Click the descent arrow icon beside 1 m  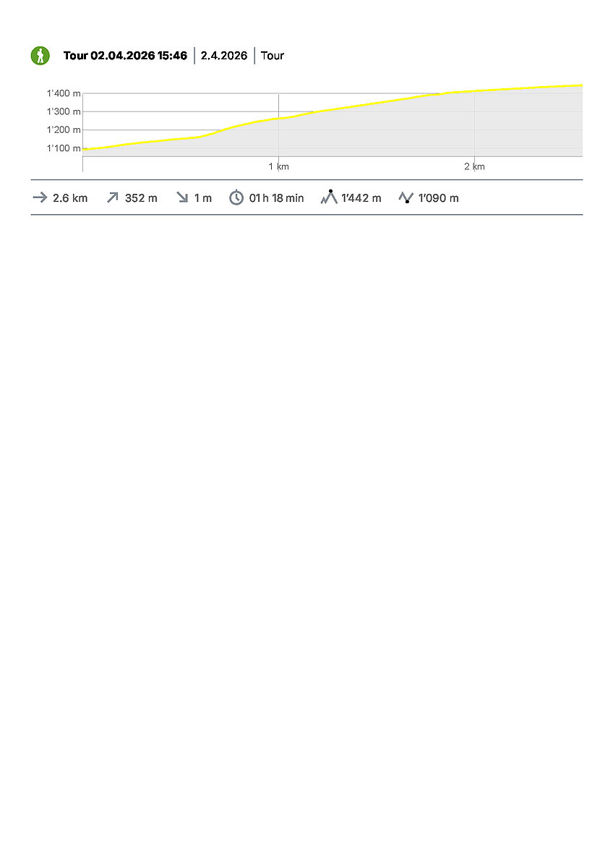tap(182, 198)
